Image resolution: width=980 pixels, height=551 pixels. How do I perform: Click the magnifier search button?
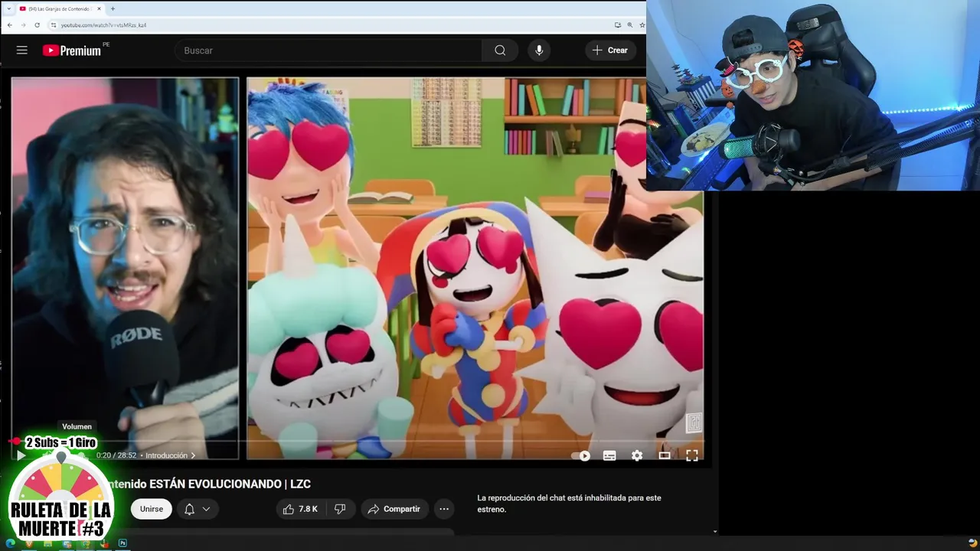[500, 51]
